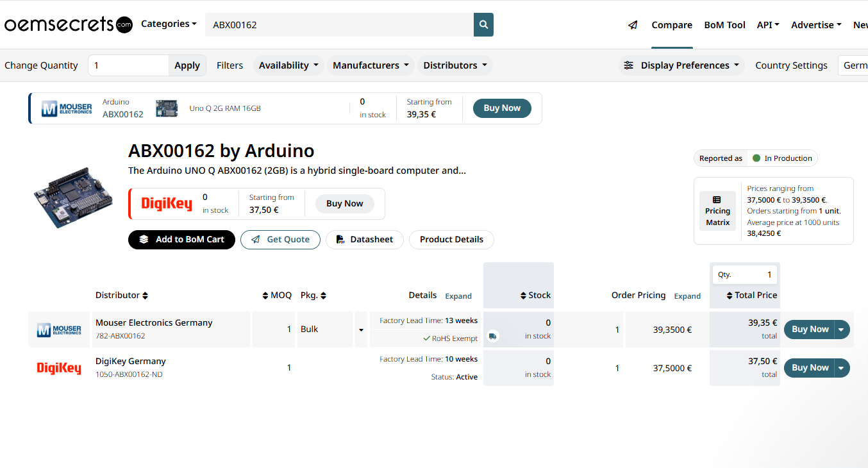Click the Mouser Electronics logo in table
Viewport: 868px width, 468px height.
coord(59,330)
